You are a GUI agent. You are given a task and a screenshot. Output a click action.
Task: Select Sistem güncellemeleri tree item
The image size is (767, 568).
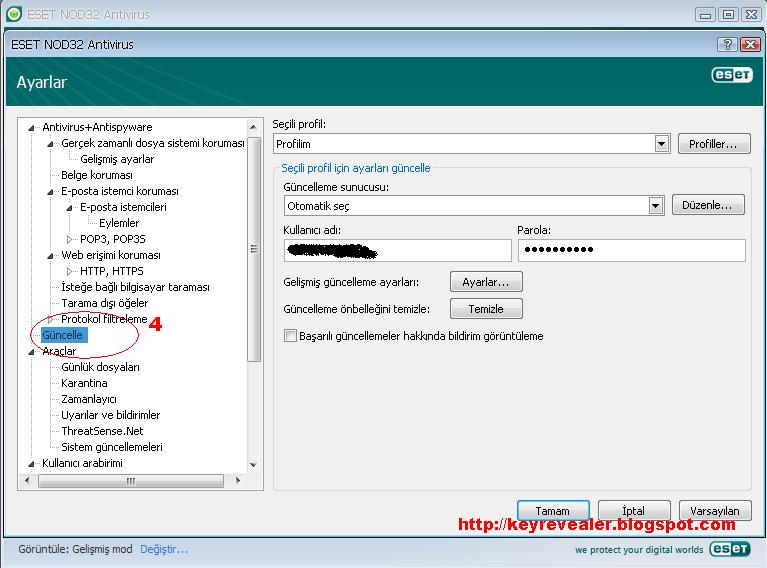tap(112, 447)
